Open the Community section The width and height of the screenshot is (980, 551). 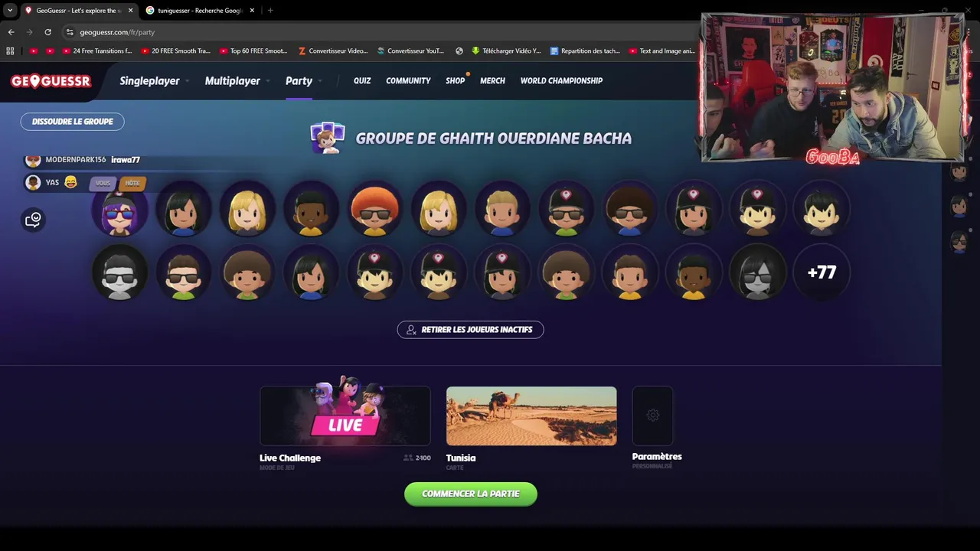pyautogui.click(x=408, y=81)
